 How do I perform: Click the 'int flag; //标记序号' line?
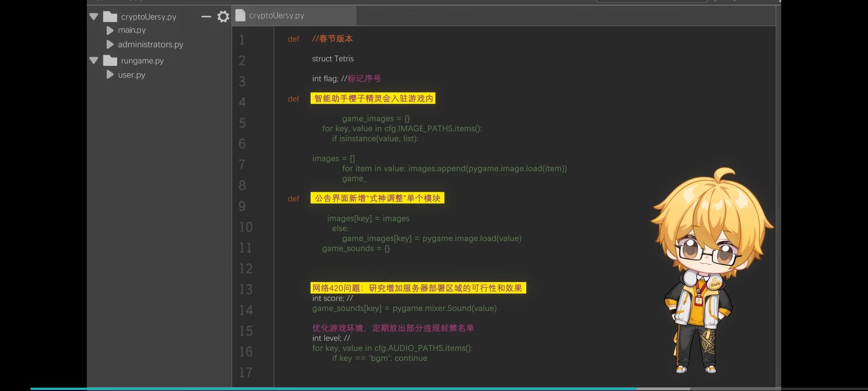coord(346,79)
